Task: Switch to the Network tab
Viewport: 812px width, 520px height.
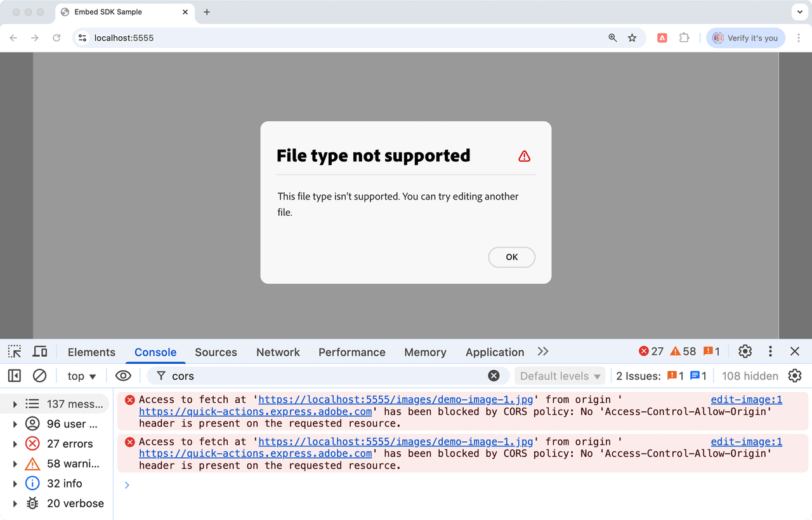Action: click(x=278, y=352)
